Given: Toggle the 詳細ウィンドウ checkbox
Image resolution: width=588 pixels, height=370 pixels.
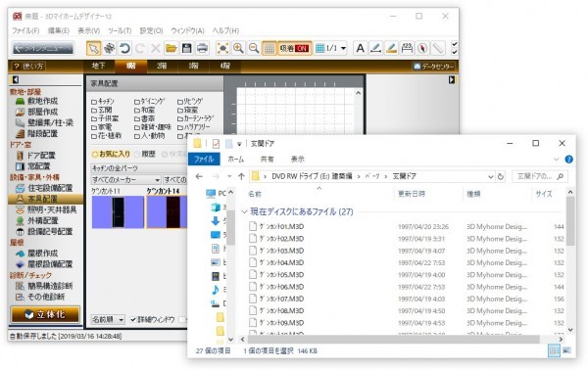Looking at the screenshot, I should (x=132, y=319).
